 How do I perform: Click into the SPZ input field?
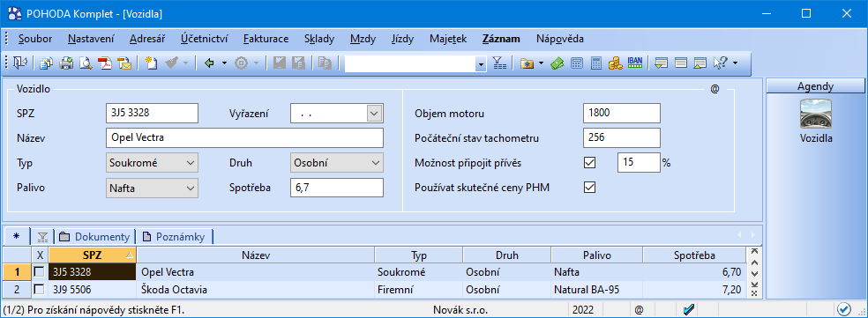152,114
